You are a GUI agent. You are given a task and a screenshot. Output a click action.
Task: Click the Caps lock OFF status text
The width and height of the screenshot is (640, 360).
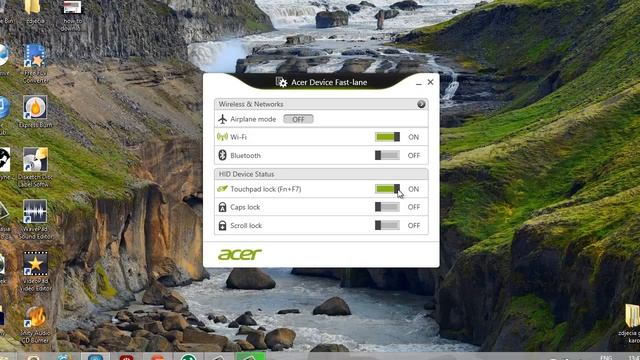tap(414, 207)
